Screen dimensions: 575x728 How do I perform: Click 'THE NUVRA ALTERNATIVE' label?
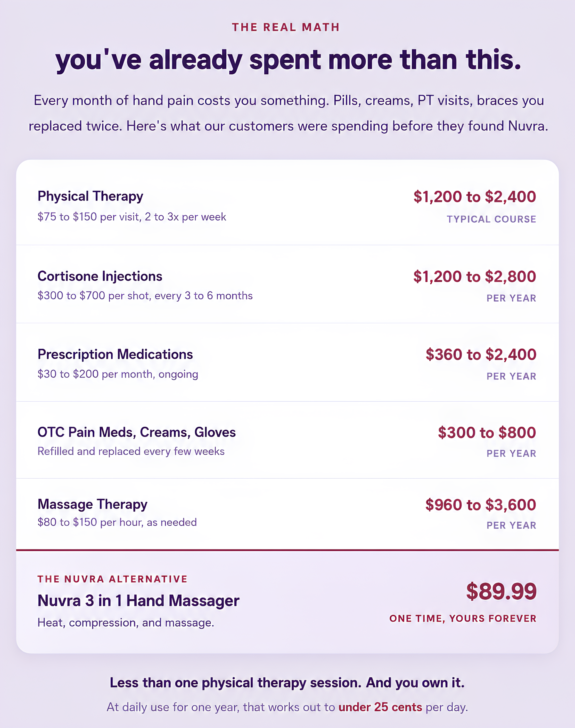click(112, 579)
